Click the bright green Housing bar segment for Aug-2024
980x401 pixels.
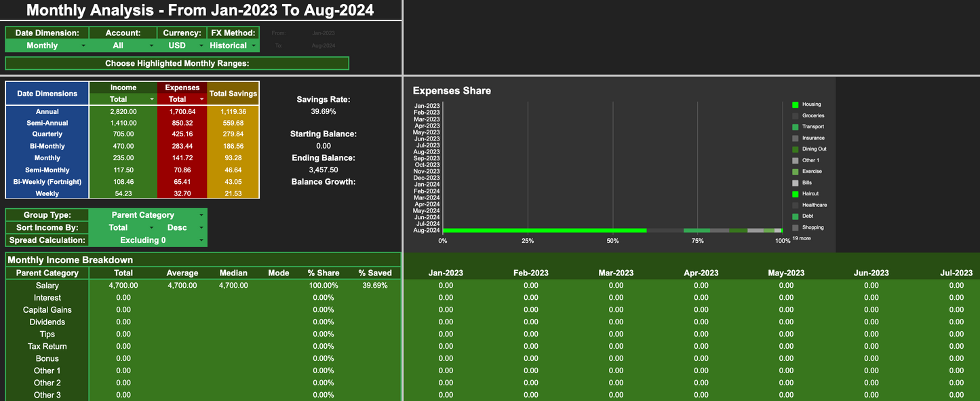click(x=545, y=231)
